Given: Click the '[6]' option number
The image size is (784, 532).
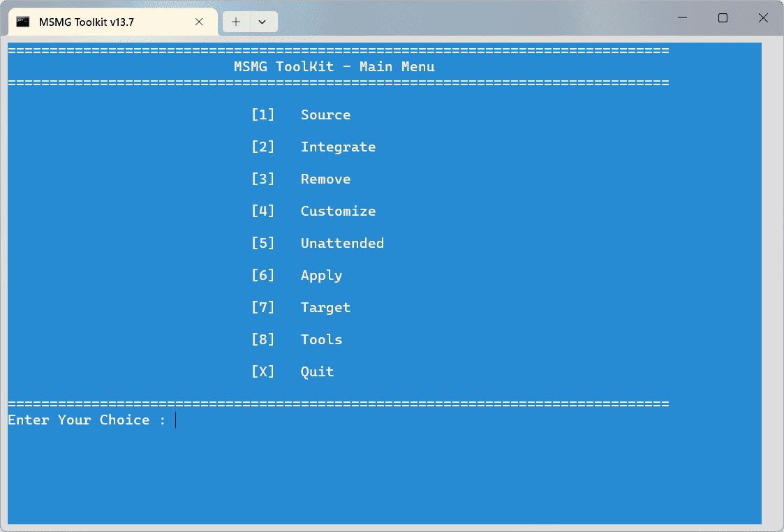Looking at the screenshot, I should point(263,276).
